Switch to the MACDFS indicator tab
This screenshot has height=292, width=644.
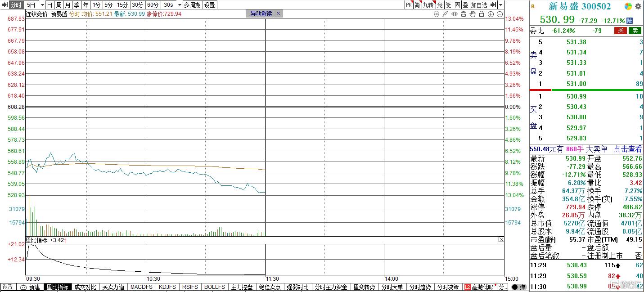141,287
